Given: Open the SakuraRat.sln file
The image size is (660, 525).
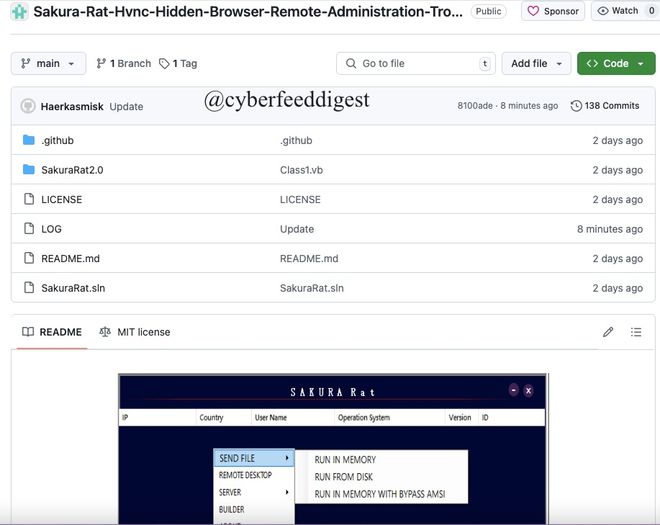Looking at the screenshot, I should point(73,288).
